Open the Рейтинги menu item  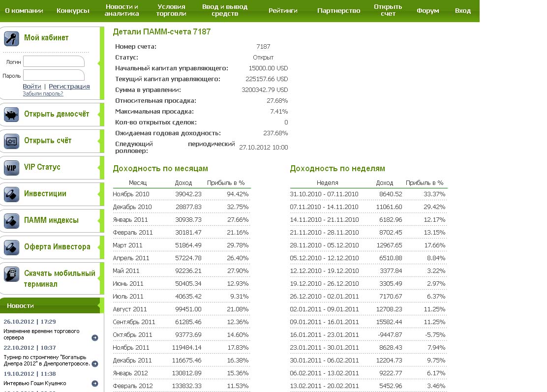pyautogui.click(x=283, y=10)
